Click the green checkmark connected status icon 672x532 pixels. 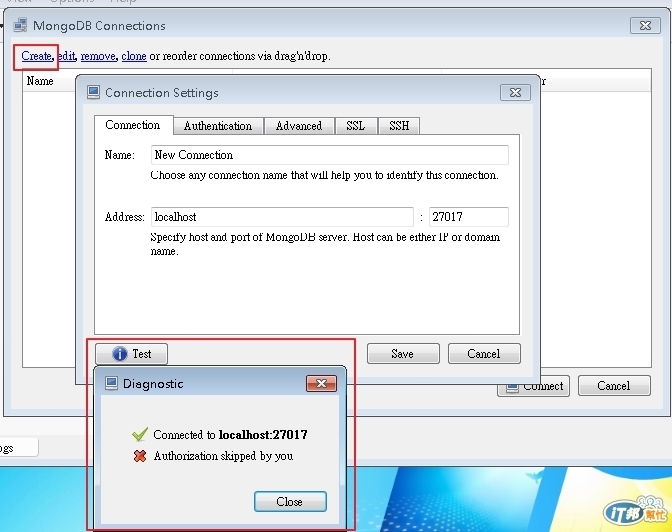pos(140,434)
